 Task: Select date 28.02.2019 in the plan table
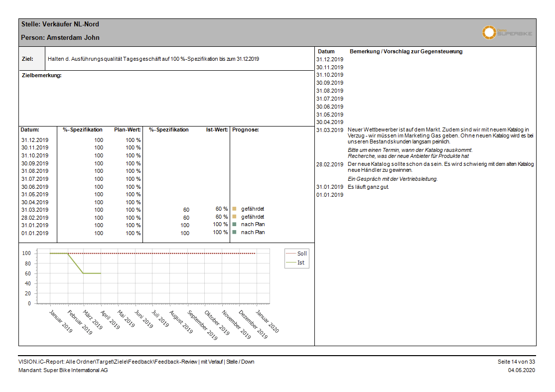35,218
